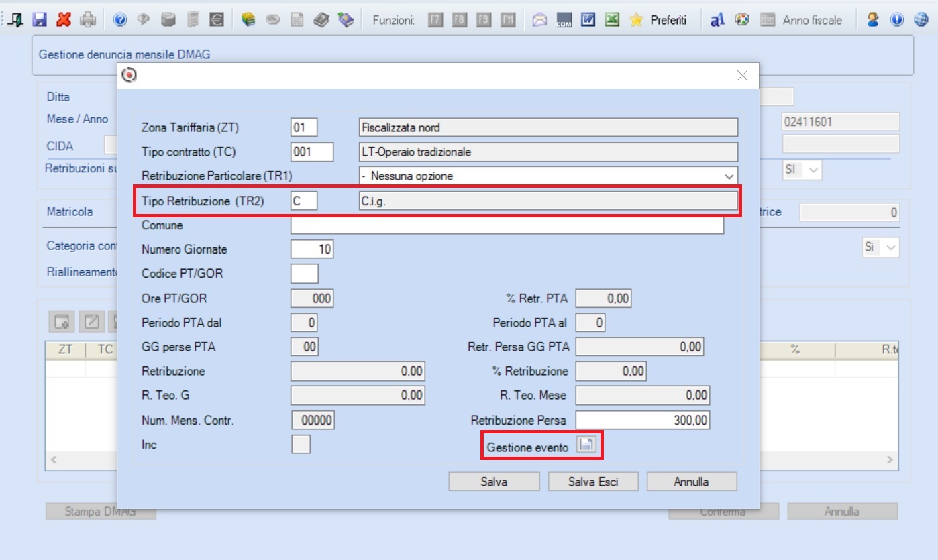Click the Salva button
Image resolution: width=938 pixels, height=560 pixels.
click(x=494, y=482)
